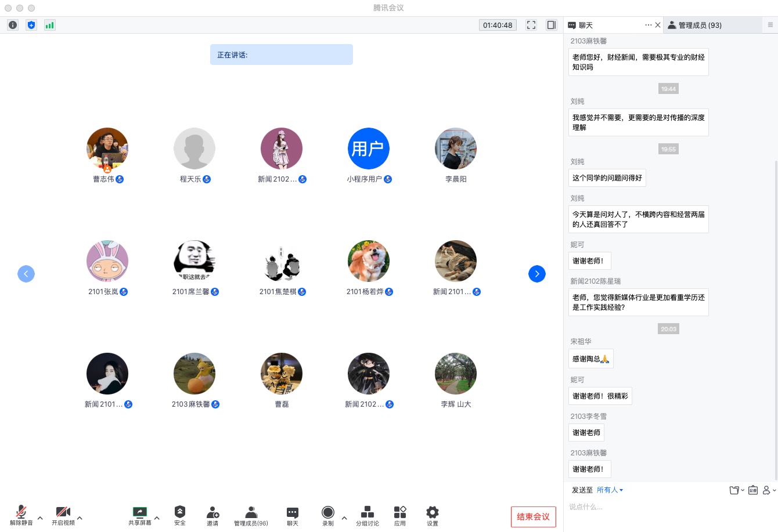Click 曹志伟's participant avatar
Screen dimensions: 778x532
(107, 149)
